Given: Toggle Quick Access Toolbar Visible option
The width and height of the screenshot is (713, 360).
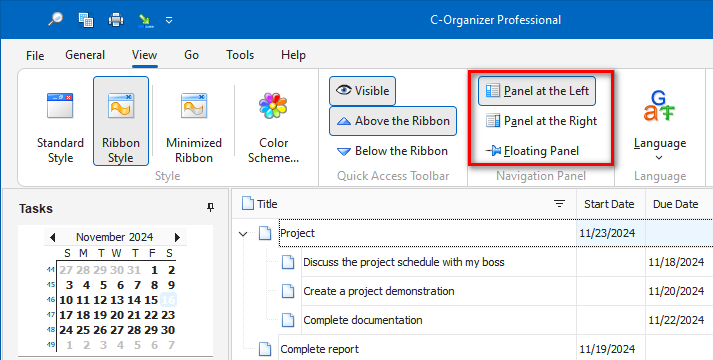Looking at the screenshot, I should (x=362, y=91).
